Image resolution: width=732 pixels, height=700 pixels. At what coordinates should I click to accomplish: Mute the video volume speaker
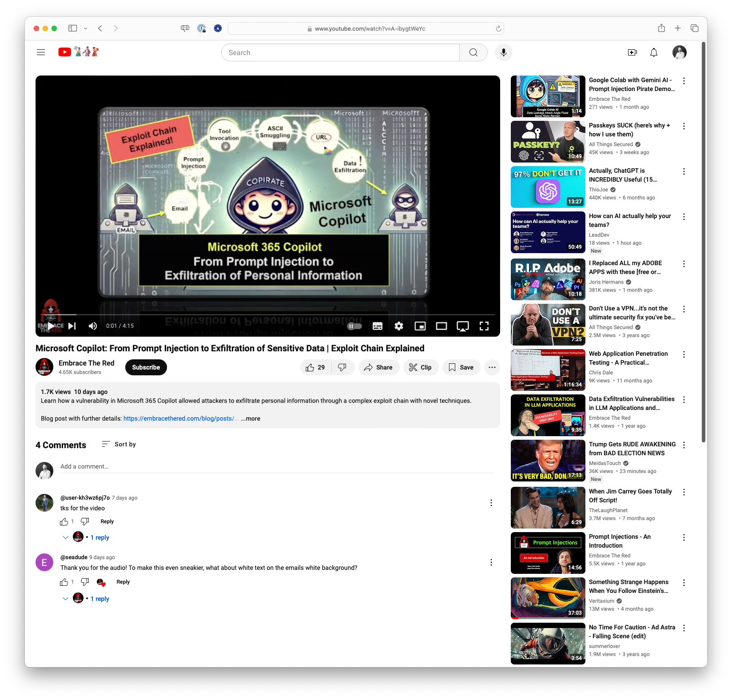click(93, 326)
